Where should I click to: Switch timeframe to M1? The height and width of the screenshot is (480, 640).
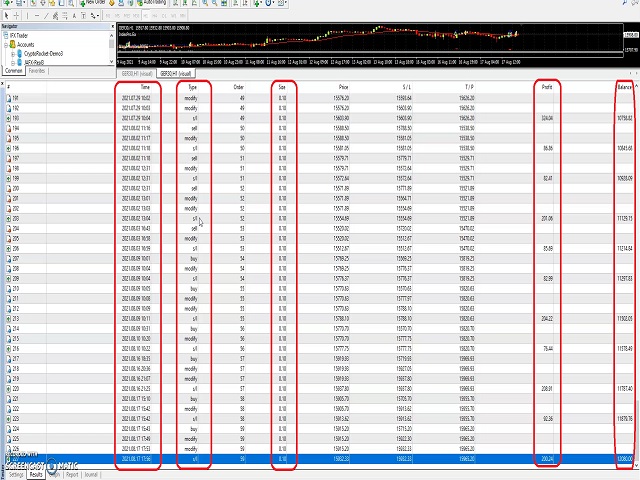108,16
